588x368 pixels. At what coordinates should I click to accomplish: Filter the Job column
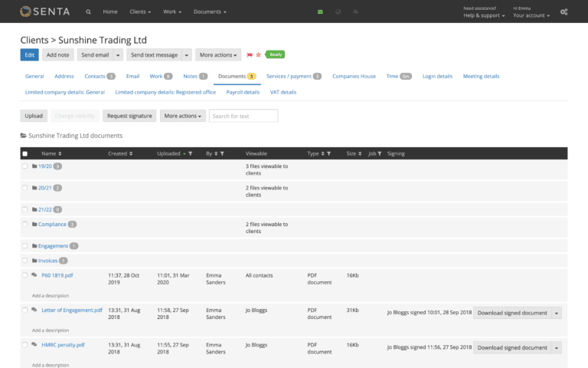point(380,153)
